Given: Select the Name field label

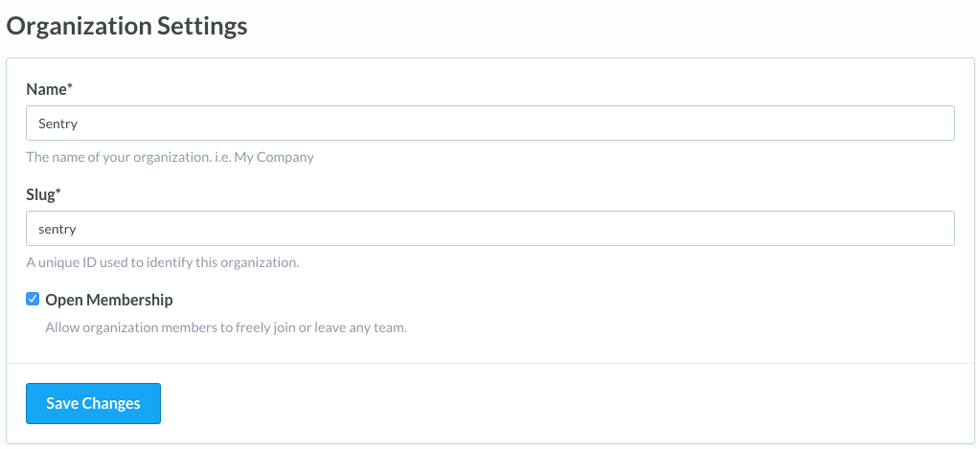Looking at the screenshot, I should (46, 89).
